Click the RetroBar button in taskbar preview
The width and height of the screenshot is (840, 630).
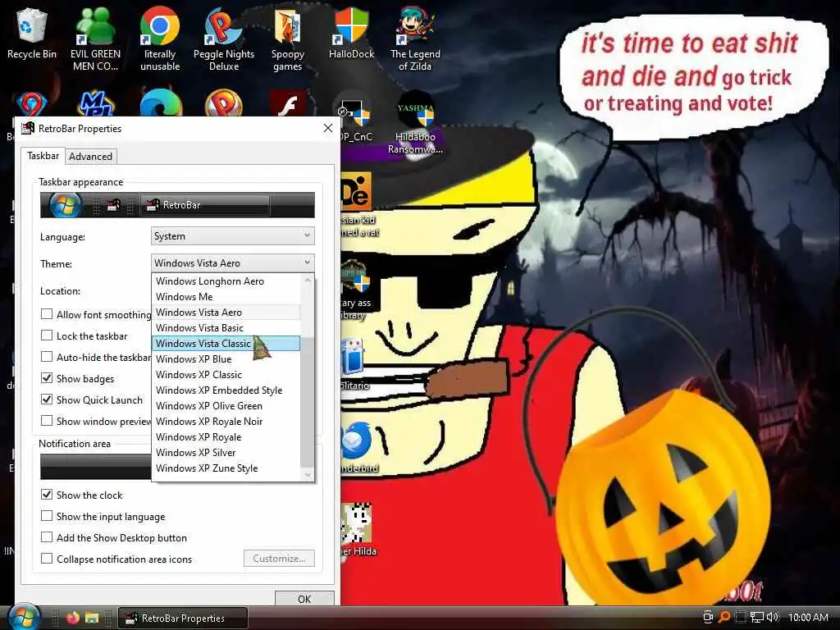click(205, 204)
